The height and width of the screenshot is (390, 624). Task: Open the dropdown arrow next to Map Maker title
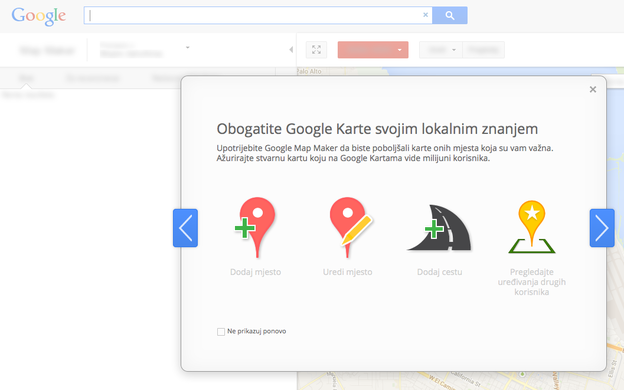(x=187, y=47)
